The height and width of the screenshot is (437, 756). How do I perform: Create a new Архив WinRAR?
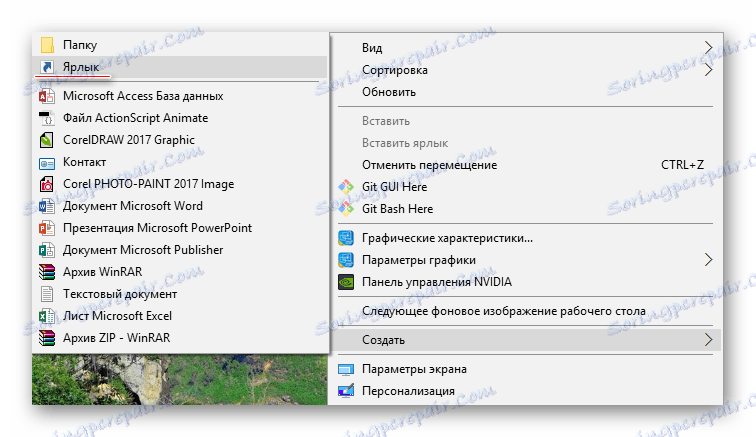[x=180, y=272]
